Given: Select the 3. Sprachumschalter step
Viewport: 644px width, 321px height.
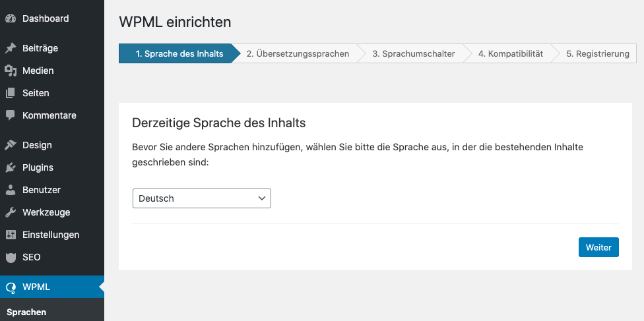Looking at the screenshot, I should (413, 54).
